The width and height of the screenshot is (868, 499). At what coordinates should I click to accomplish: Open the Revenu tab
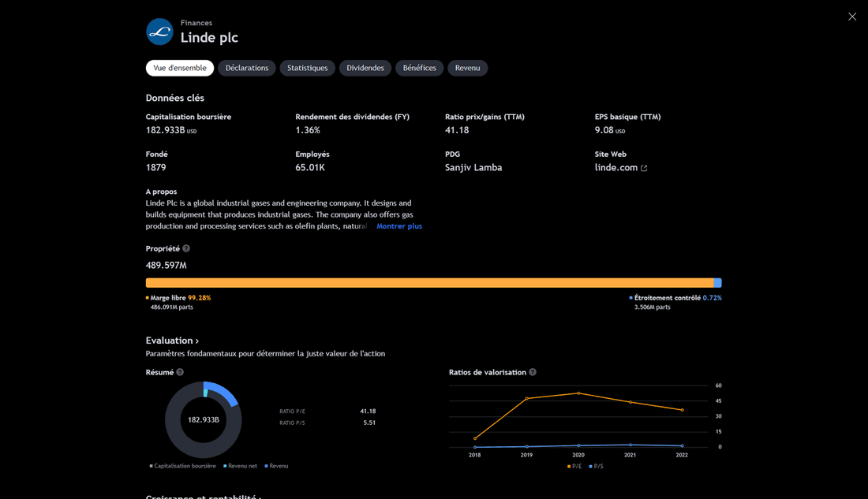tap(468, 68)
